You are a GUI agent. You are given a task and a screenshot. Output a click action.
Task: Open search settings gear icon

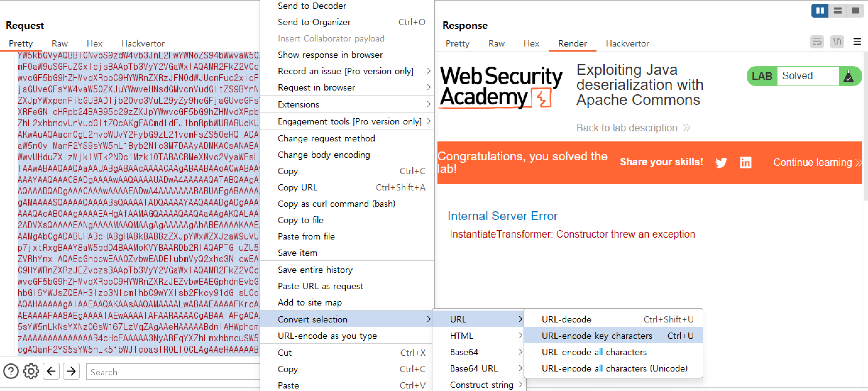[x=31, y=372]
